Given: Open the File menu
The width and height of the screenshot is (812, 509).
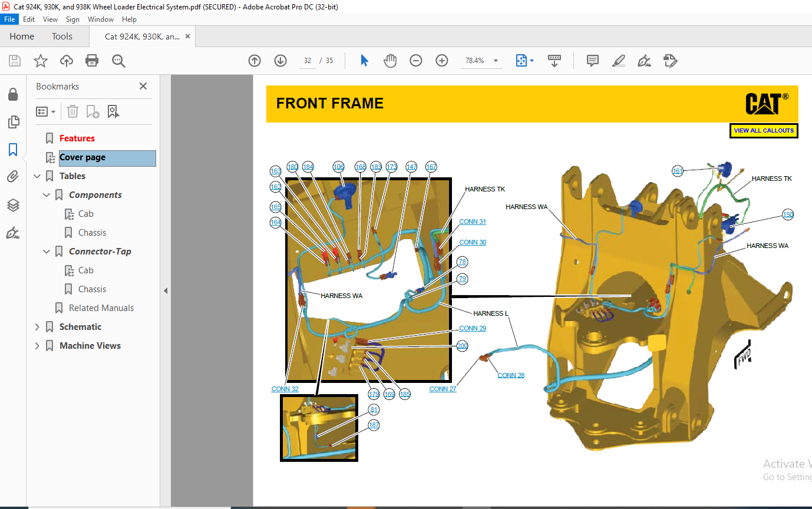Looking at the screenshot, I should tap(9, 19).
